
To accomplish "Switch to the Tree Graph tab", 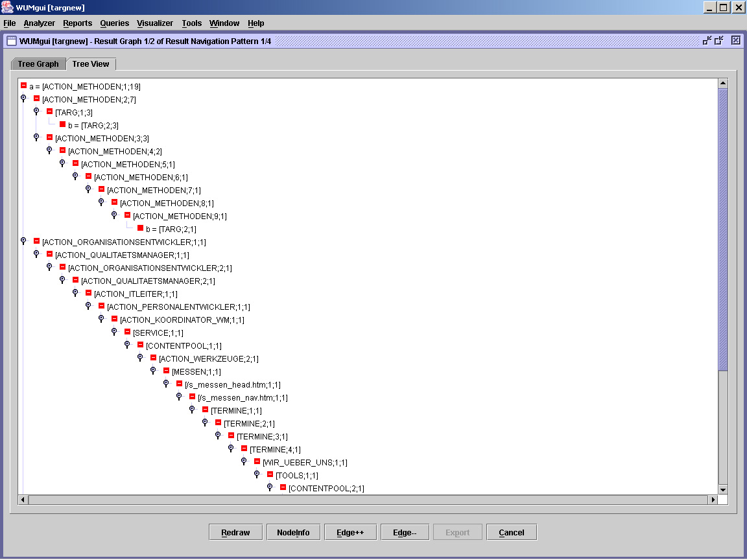I will tap(38, 64).
